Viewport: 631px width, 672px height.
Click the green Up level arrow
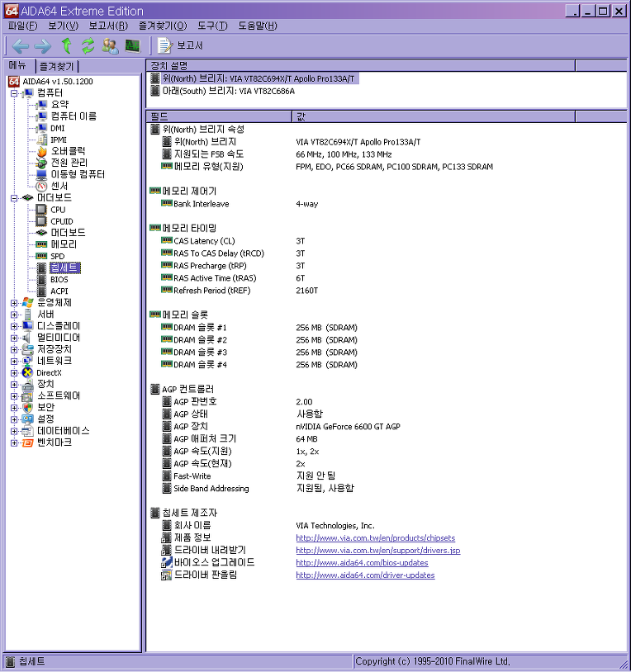[x=66, y=45]
